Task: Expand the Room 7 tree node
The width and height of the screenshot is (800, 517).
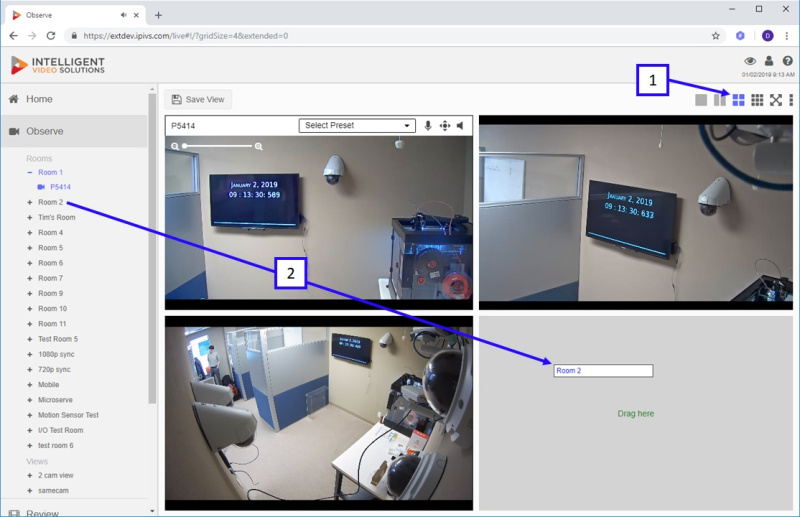Action: tap(30, 279)
